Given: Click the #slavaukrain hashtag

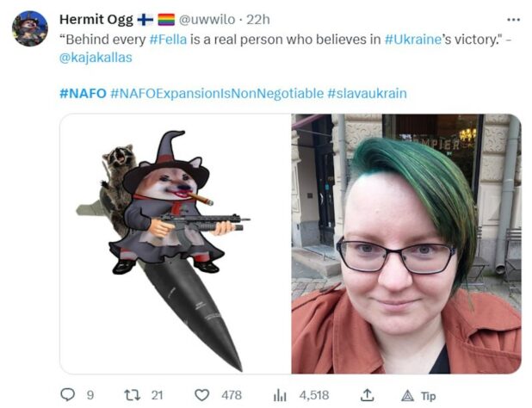Looking at the screenshot, I should tap(367, 93).
